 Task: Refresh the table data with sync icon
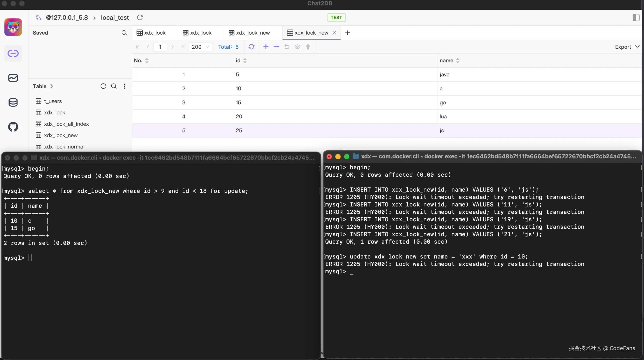coord(252,47)
